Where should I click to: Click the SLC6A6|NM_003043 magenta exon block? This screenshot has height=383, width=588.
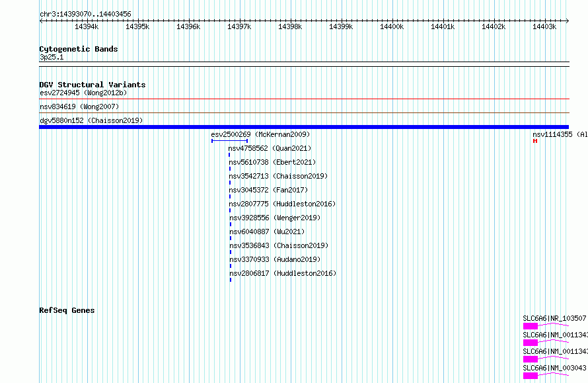[x=531, y=376]
